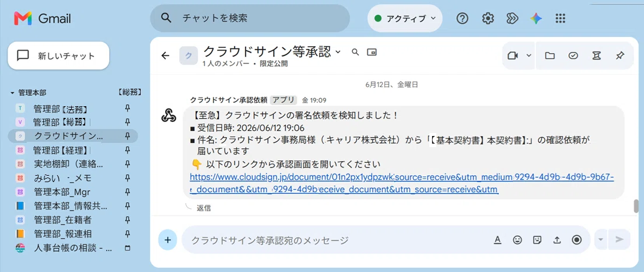The image size is (644, 272).
Task: Toggle pin for 管理本部_Mgr
Action: [127, 192]
